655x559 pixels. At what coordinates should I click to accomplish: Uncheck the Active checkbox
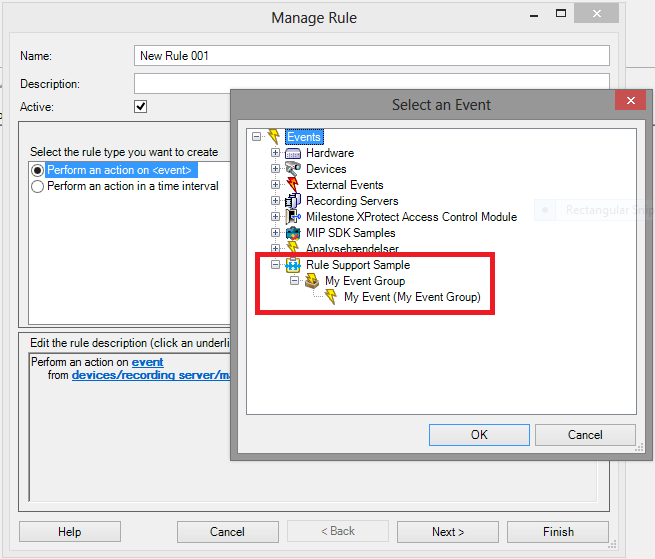pyautogui.click(x=140, y=107)
